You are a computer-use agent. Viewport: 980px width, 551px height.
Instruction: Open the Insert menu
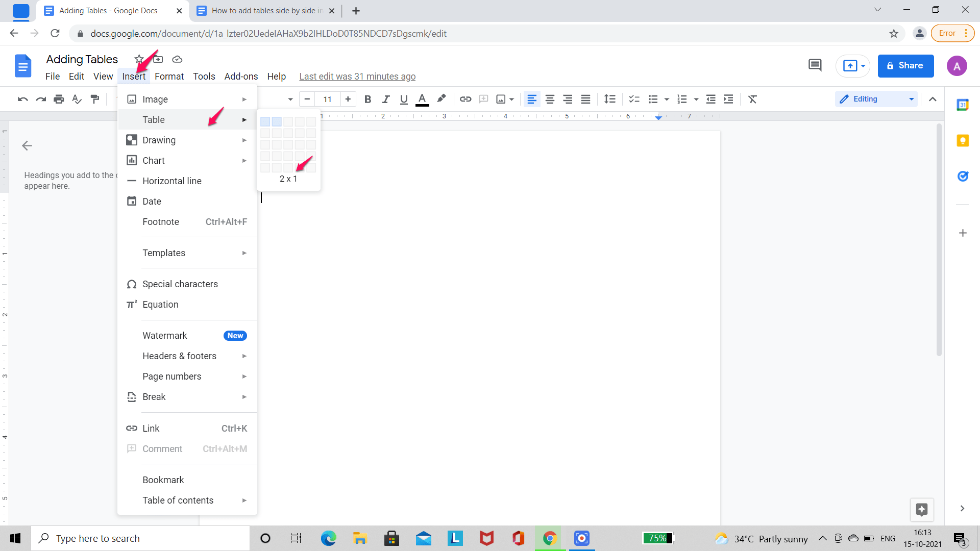134,76
